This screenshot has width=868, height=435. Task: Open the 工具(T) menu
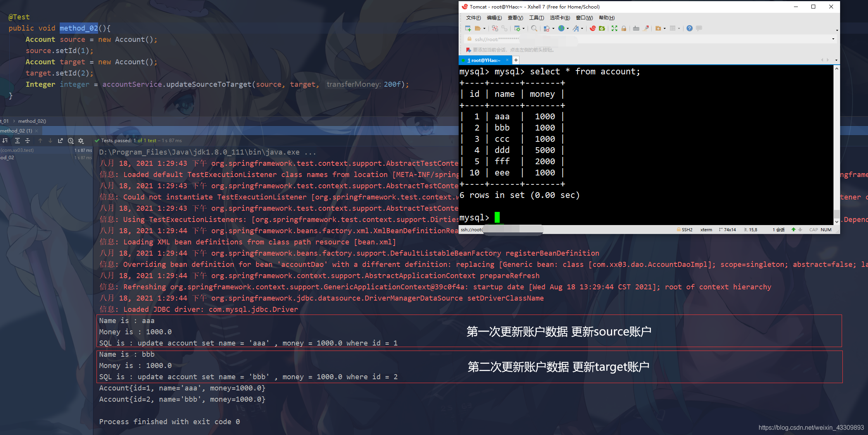[537, 18]
